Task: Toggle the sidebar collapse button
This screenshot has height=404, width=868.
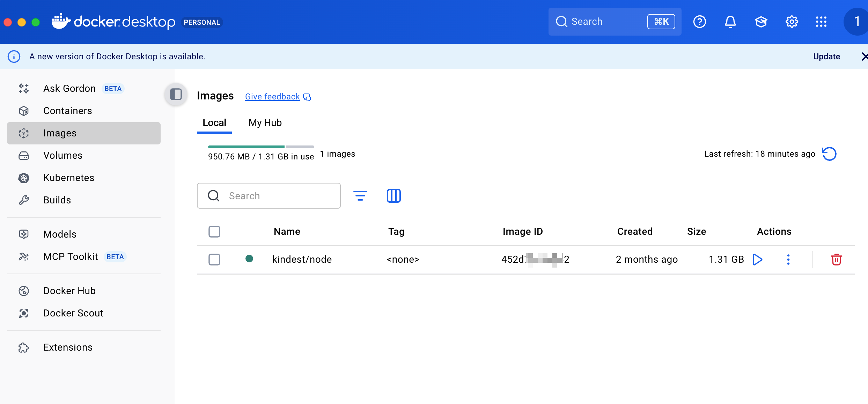Action: click(176, 94)
